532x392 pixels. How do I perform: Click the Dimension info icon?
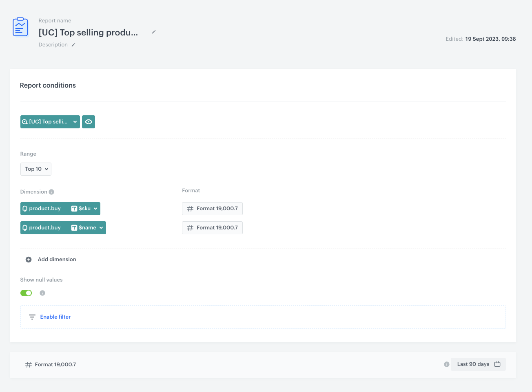pos(51,192)
